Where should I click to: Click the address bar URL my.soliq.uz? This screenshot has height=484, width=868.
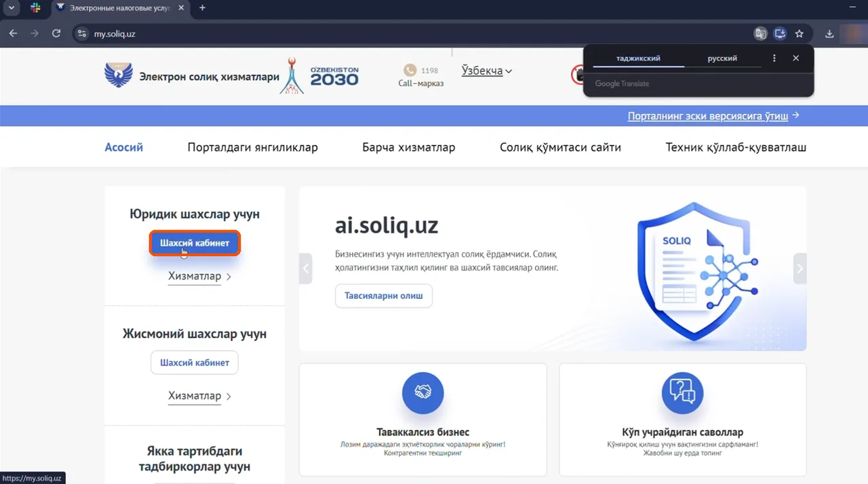[x=115, y=33]
